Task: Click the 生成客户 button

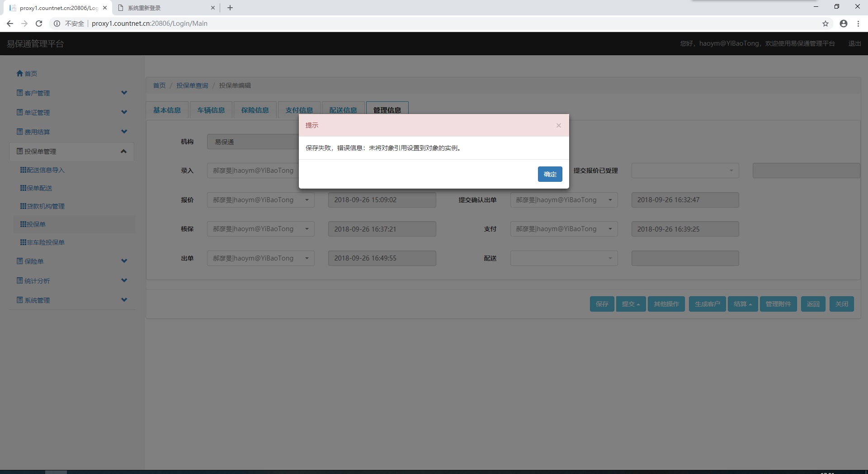Action: pos(708,304)
